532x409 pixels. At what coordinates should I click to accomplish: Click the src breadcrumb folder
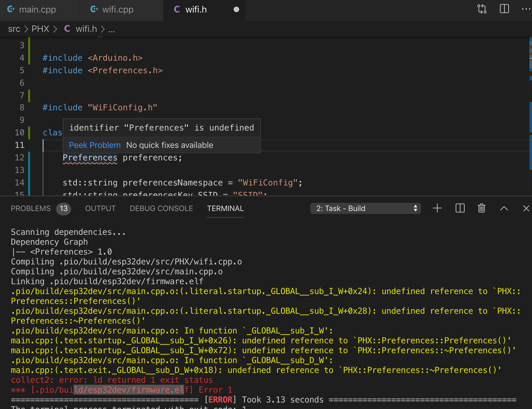[x=14, y=29]
